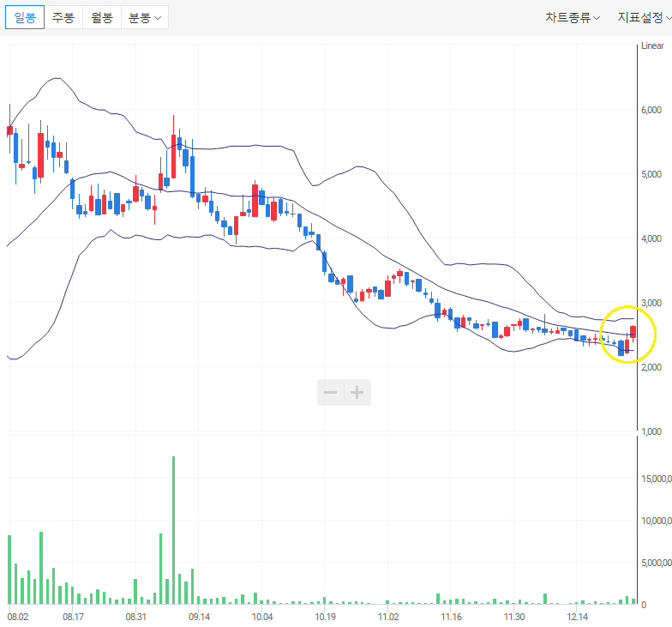Click the 09.14 date label
The image size is (672, 627).
(x=199, y=617)
